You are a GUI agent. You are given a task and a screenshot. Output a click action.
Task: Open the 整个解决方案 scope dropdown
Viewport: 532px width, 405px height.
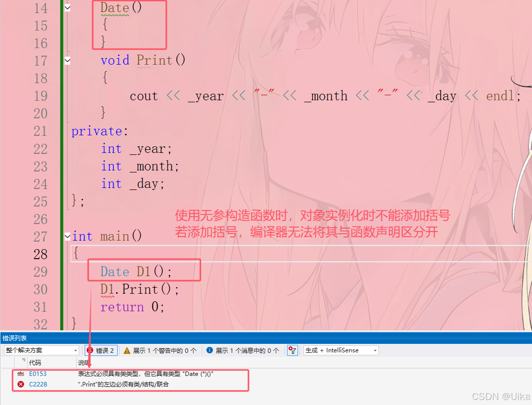tap(42, 350)
